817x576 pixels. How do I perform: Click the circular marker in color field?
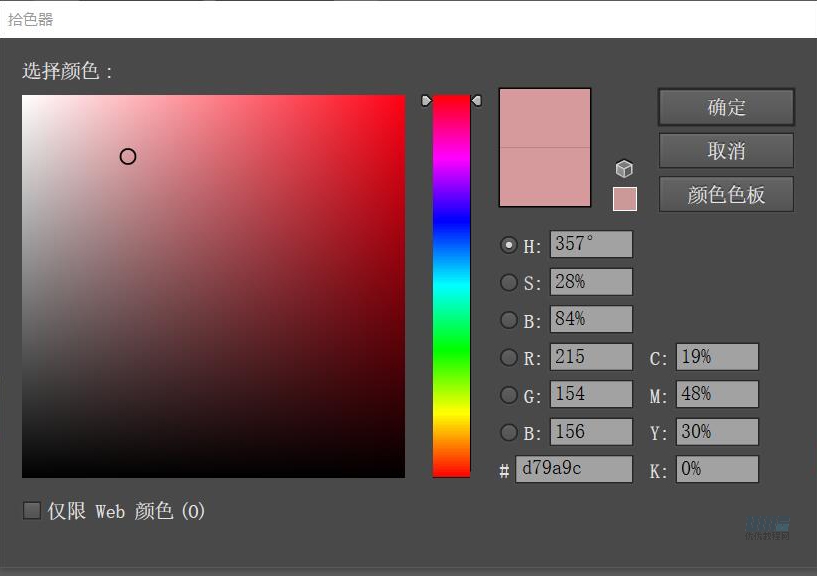click(x=128, y=156)
